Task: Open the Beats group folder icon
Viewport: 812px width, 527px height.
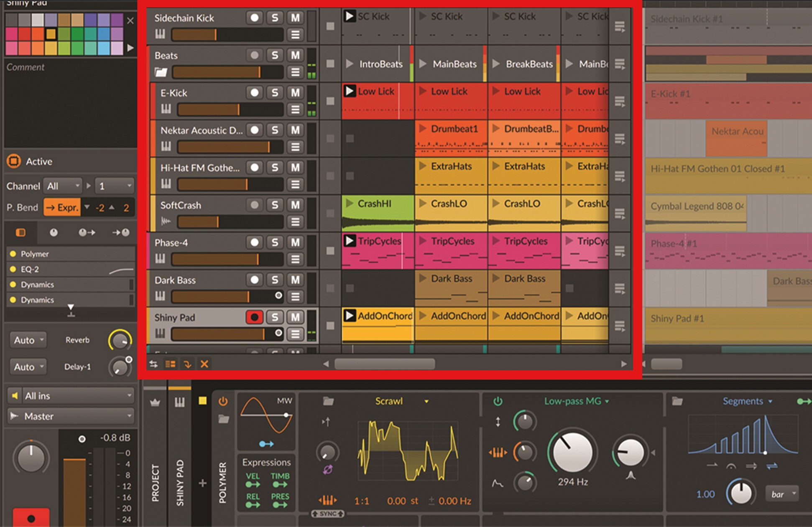Action: (x=161, y=72)
